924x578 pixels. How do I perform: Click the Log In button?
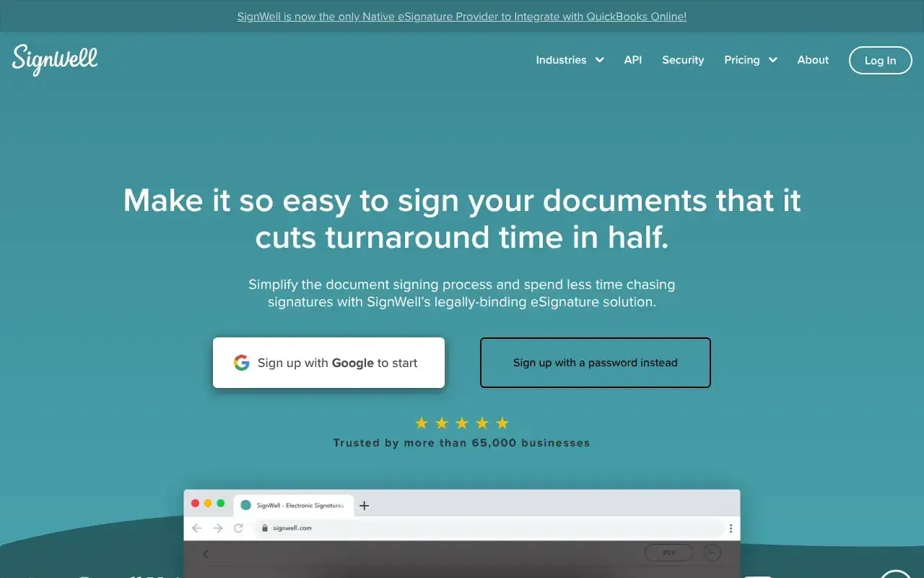tap(880, 60)
